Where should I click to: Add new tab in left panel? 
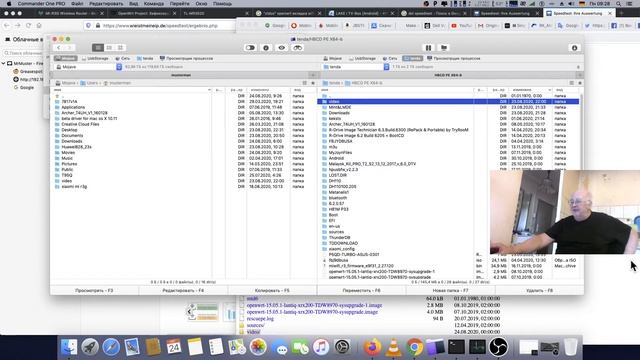(x=313, y=75)
